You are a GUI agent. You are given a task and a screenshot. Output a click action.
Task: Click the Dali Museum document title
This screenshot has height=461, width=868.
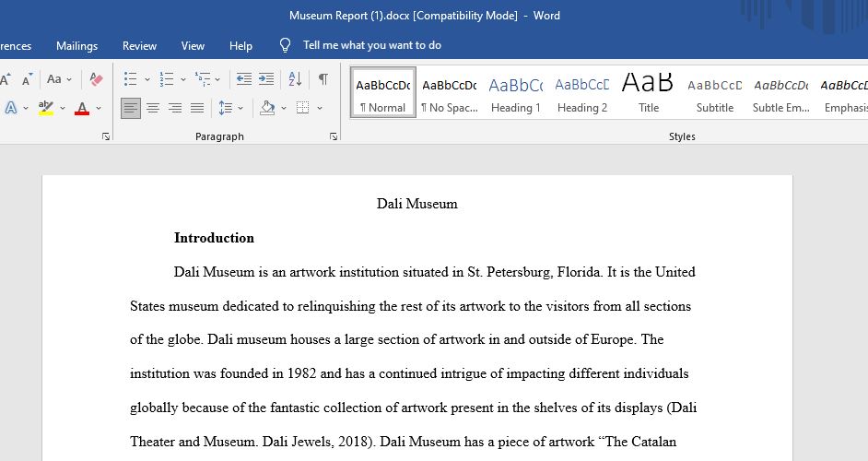(x=416, y=204)
